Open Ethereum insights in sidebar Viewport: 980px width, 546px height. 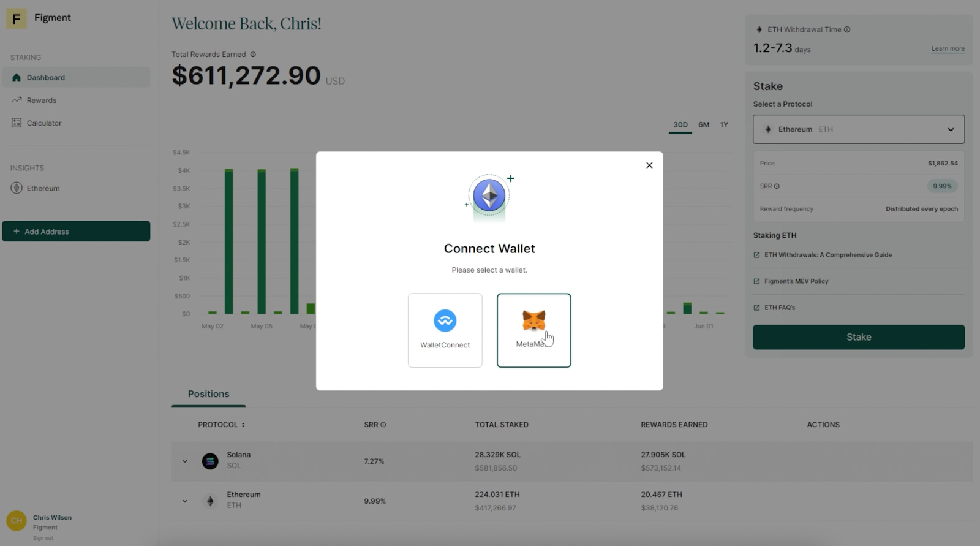pyautogui.click(x=43, y=188)
